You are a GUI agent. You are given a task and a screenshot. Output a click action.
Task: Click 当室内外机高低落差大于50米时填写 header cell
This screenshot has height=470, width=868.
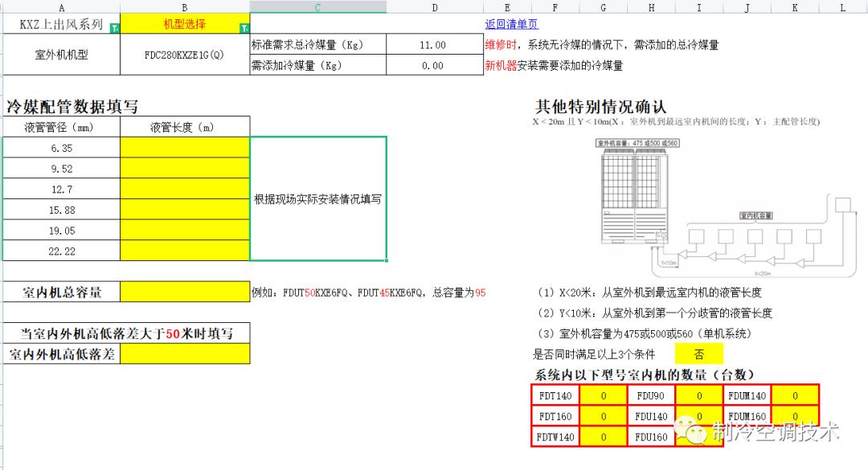126,333
